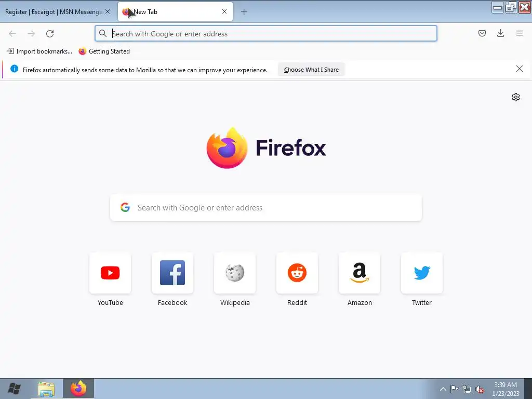Image resolution: width=532 pixels, height=399 pixels.
Task: Click the Twitter label under its tile
Action: pos(422,303)
